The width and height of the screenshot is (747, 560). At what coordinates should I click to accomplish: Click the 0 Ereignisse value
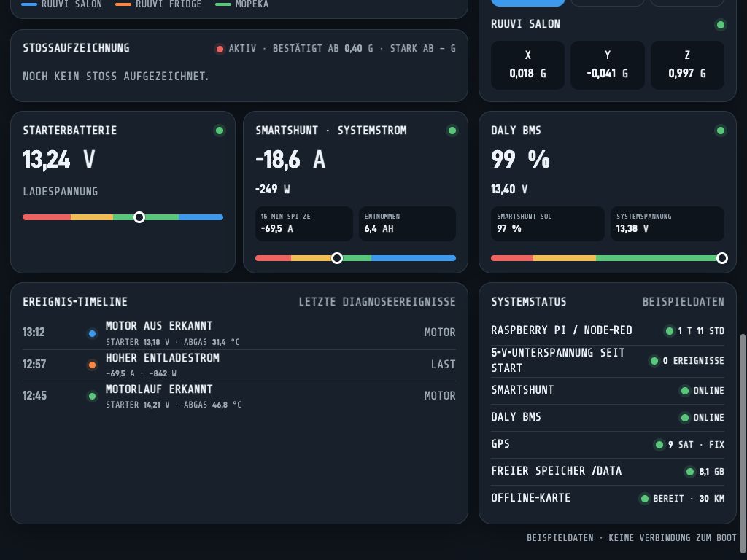point(694,361)
